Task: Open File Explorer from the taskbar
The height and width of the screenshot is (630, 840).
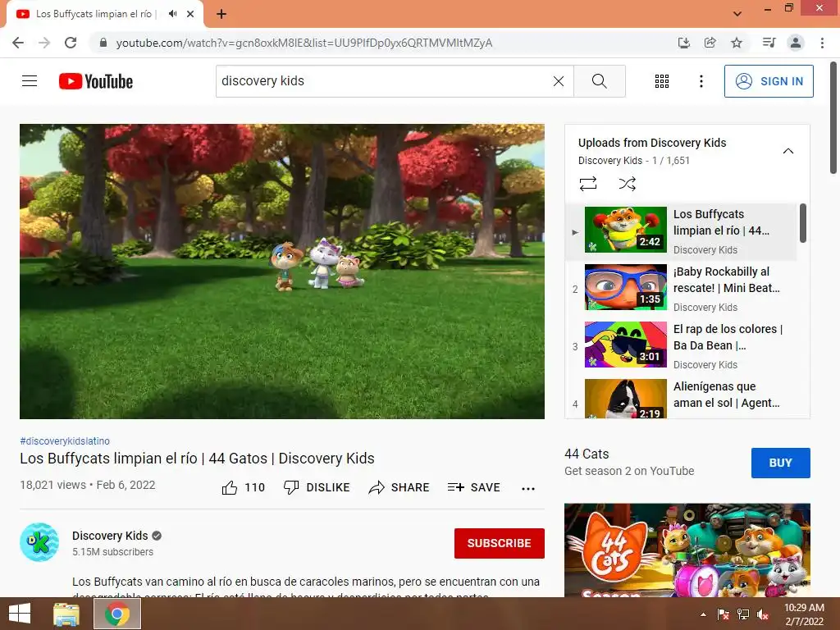Action: point(66,614)
